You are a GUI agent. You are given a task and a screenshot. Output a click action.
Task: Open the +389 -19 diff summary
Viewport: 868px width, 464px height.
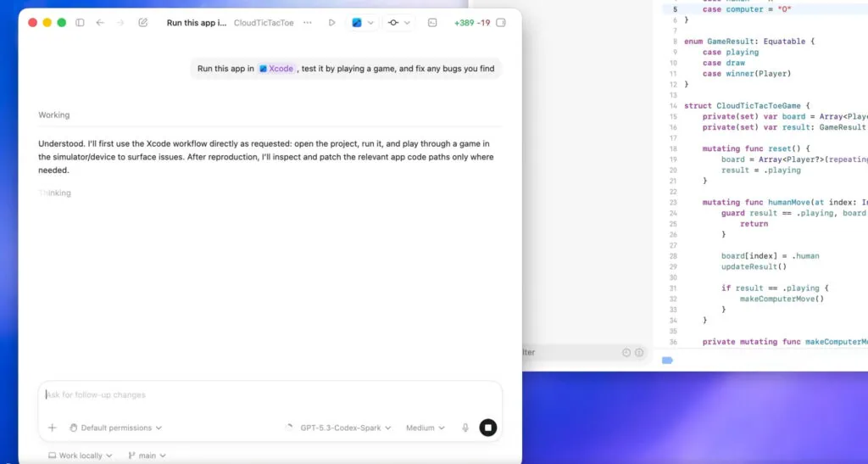[x=471, y=23]
